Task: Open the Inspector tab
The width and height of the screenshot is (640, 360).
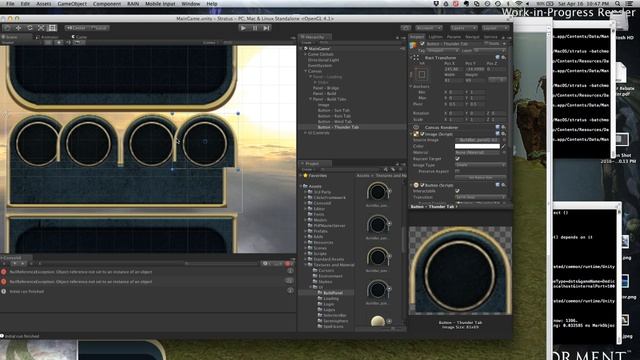Action: 417,37
